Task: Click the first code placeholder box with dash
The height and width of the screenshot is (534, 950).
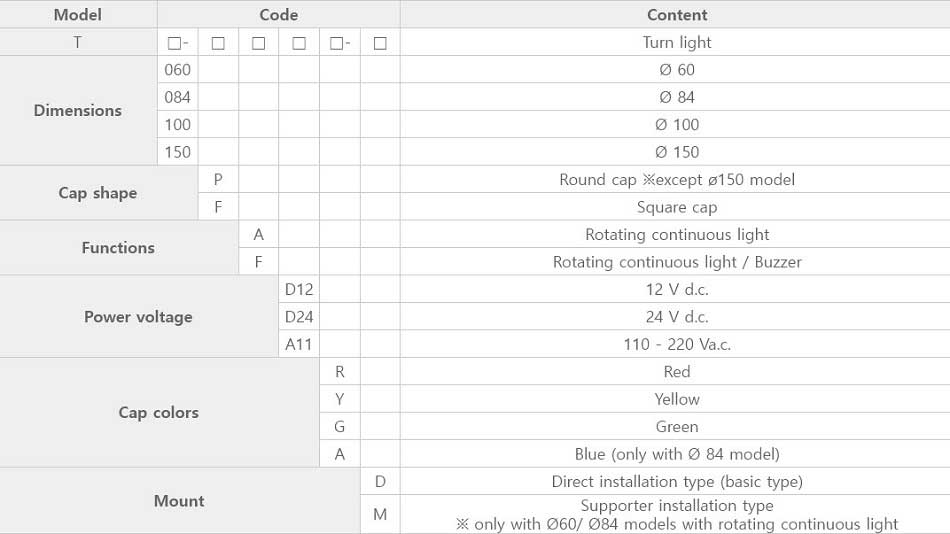Action: click(x=178, y=43)
